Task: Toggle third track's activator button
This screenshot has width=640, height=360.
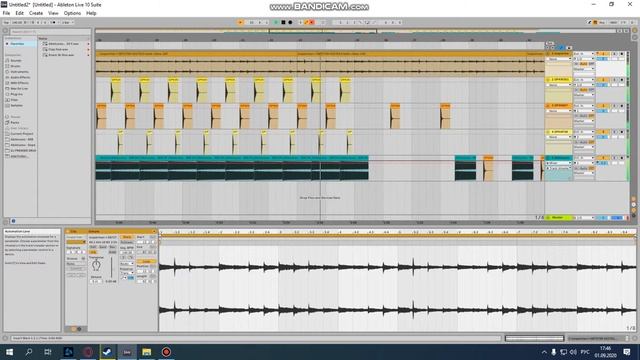Action: [x=602, y=106]
